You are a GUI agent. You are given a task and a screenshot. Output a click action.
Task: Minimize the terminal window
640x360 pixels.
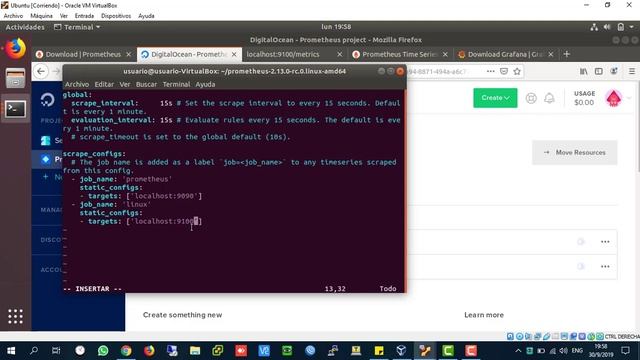[x=381, y=71]
